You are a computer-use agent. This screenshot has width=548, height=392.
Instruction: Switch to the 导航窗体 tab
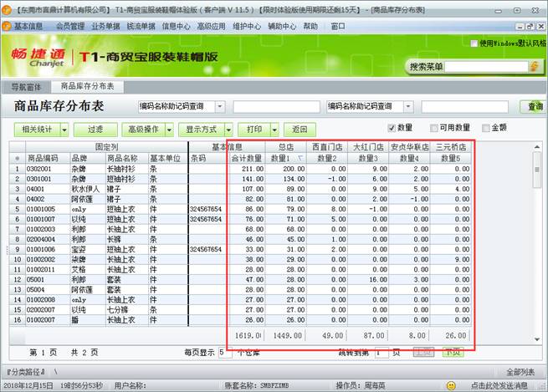point(26,86)
